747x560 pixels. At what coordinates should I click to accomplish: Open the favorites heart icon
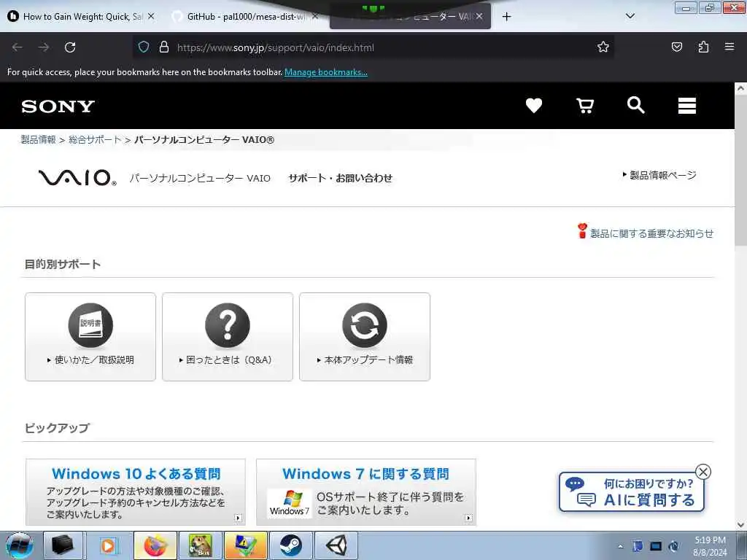(533, 105)
